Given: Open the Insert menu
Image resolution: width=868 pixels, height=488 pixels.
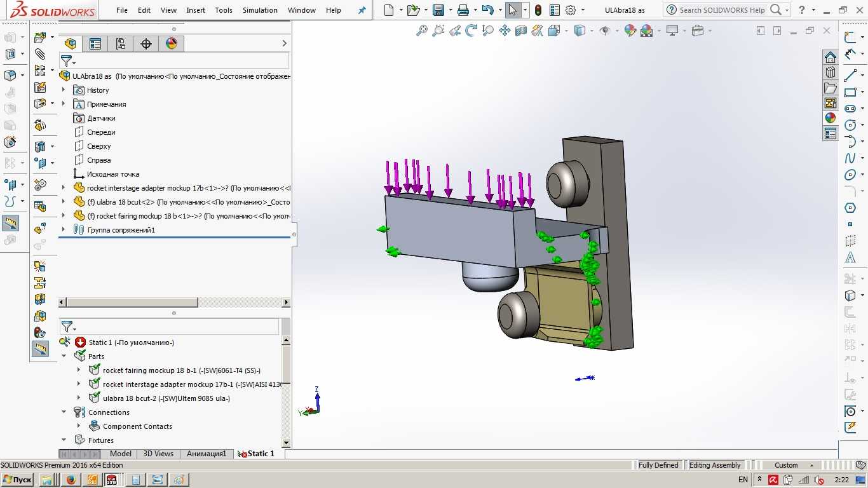Looking at the screenshot, I should [196, 10].
